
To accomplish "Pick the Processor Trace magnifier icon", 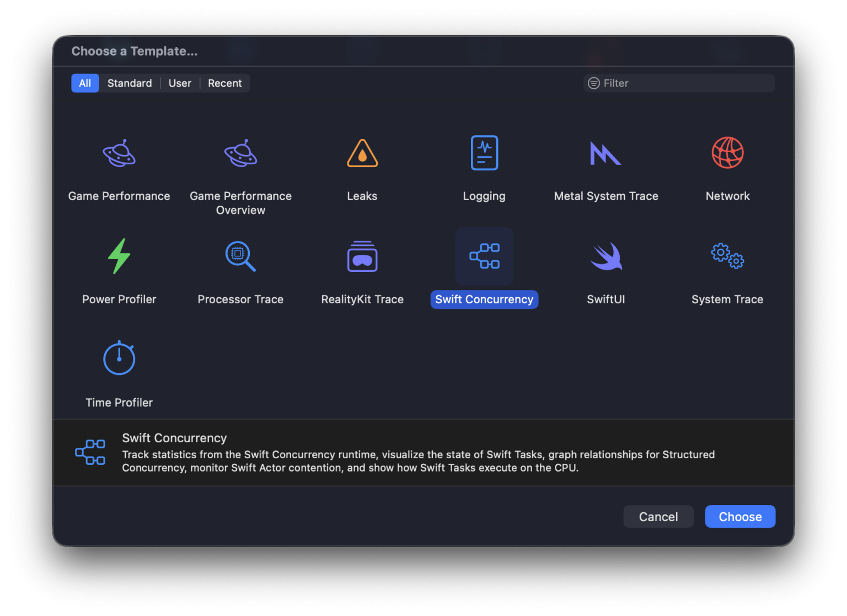I will click(x=240, y=256).
